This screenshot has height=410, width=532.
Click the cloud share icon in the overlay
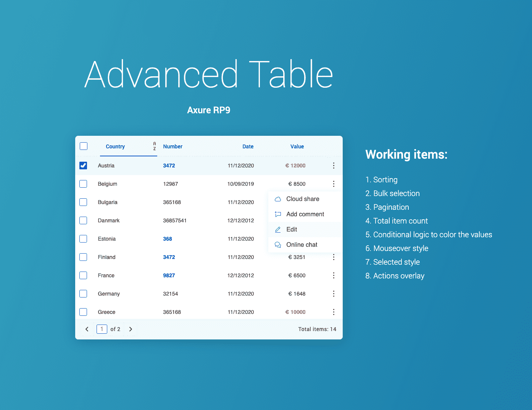[x=278, y=199]
